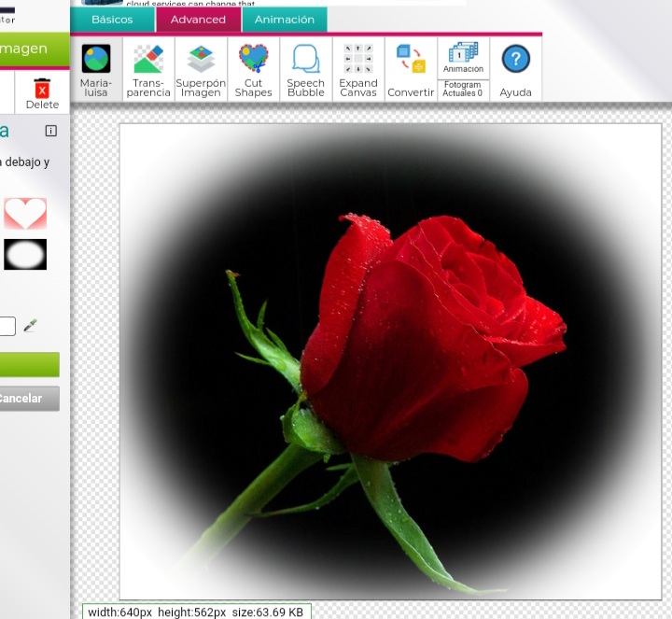The width and height of the screenshot is (672, 619).
Task: Select the heart shape mask thumbnail
Action: pyautogui.click(x=25, y=213)
